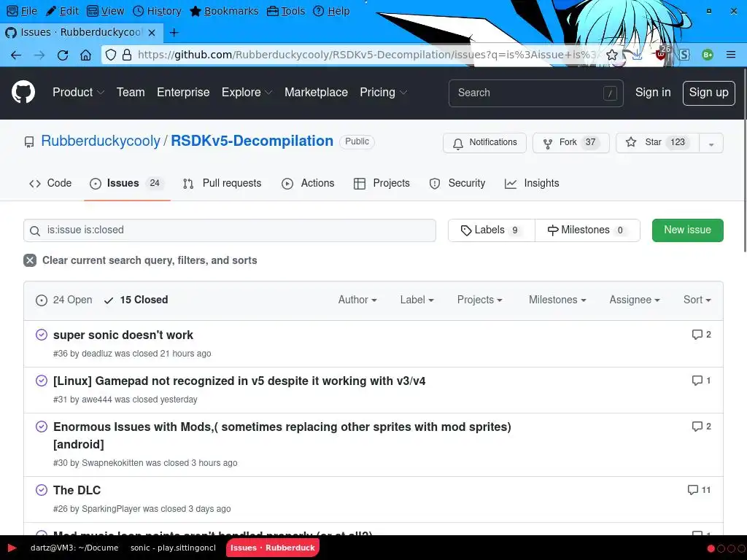Open the History menu
Viewport: 747px width, 560px height.
(157, 10)
